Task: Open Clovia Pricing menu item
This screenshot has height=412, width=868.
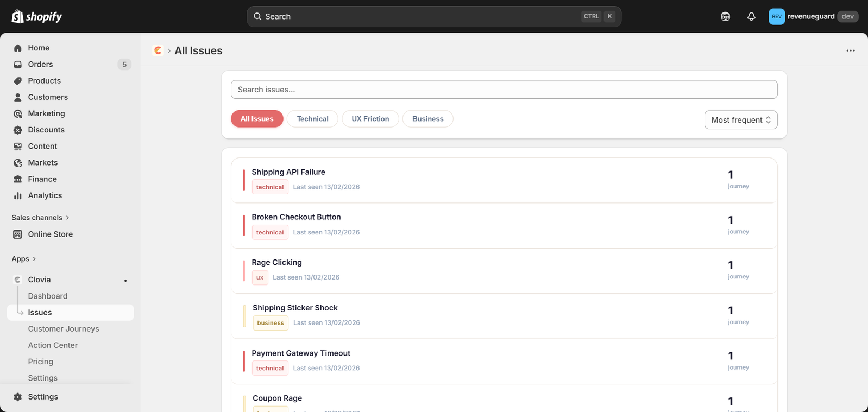Action: (41, 362)
